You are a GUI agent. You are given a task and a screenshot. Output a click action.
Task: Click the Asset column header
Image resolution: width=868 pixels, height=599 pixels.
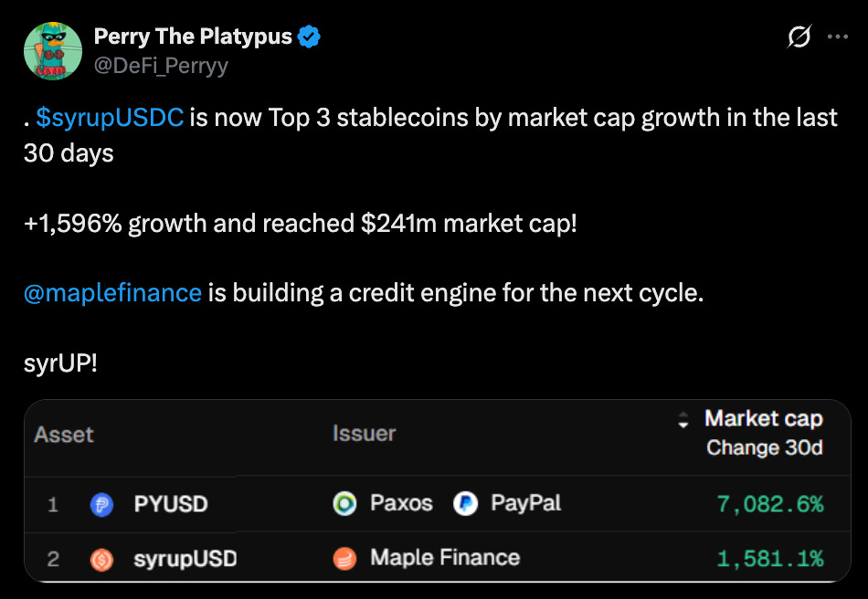(x=64, y=434)
